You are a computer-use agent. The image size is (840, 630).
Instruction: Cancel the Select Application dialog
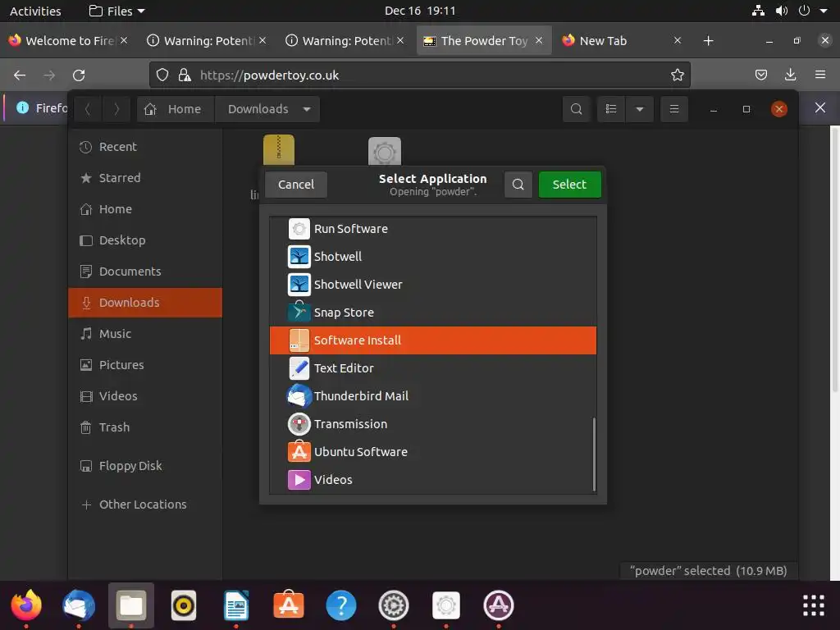[295, 185]
